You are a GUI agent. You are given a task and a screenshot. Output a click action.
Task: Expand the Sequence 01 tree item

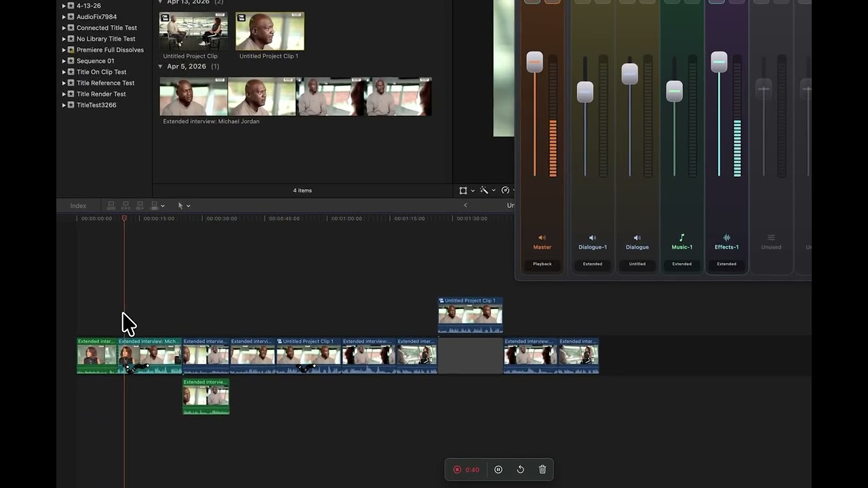click(64, 61)
